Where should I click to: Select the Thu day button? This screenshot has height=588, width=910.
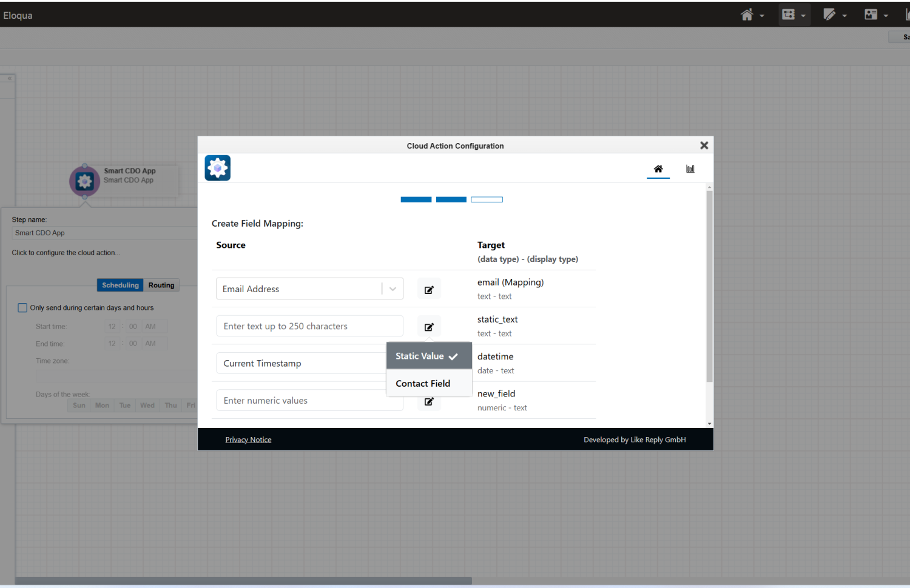(171, 406)
